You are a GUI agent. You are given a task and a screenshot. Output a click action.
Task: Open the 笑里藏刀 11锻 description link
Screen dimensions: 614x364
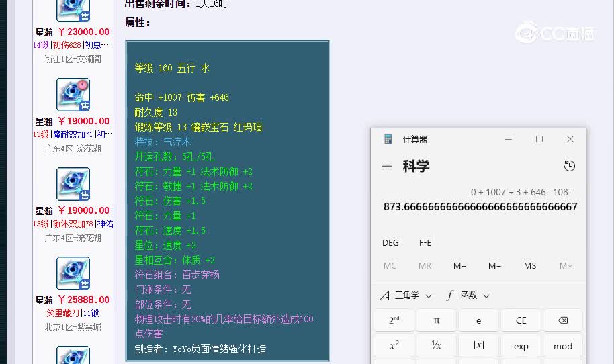(73, 313)
